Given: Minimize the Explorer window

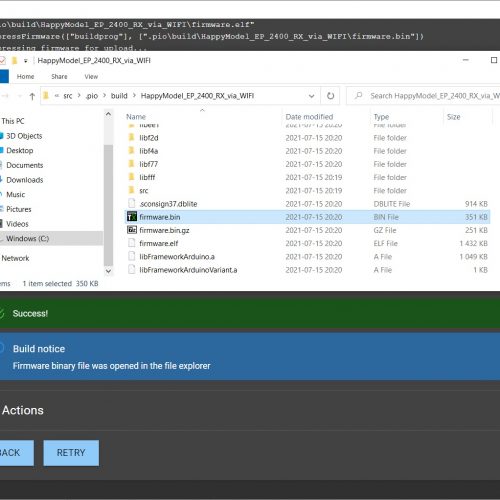Looking at the screenshot, I should [x=466, y=60].
